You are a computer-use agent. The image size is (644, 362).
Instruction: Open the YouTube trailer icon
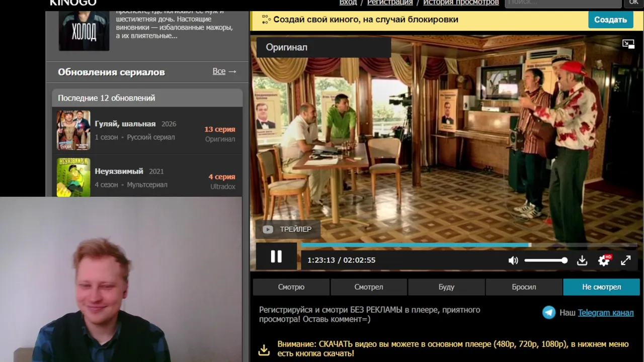(268, 229)
